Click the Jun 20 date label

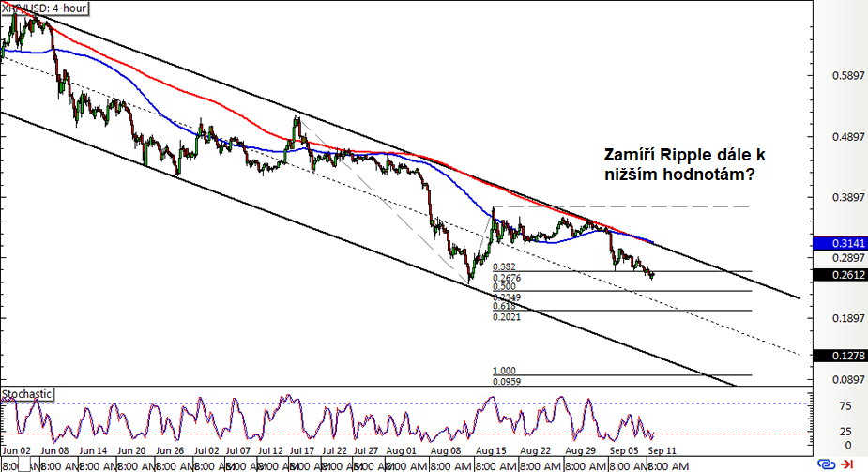pos(131,451)
